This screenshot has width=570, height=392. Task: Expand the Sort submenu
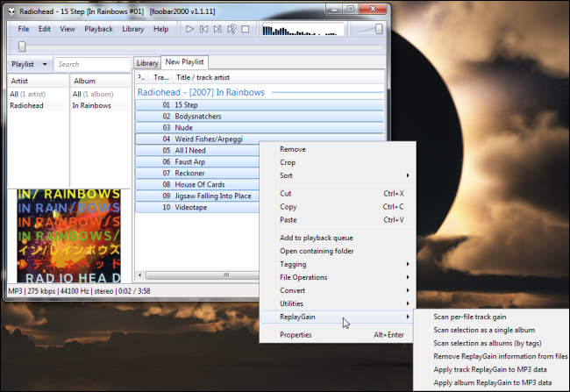click(337, 175)
